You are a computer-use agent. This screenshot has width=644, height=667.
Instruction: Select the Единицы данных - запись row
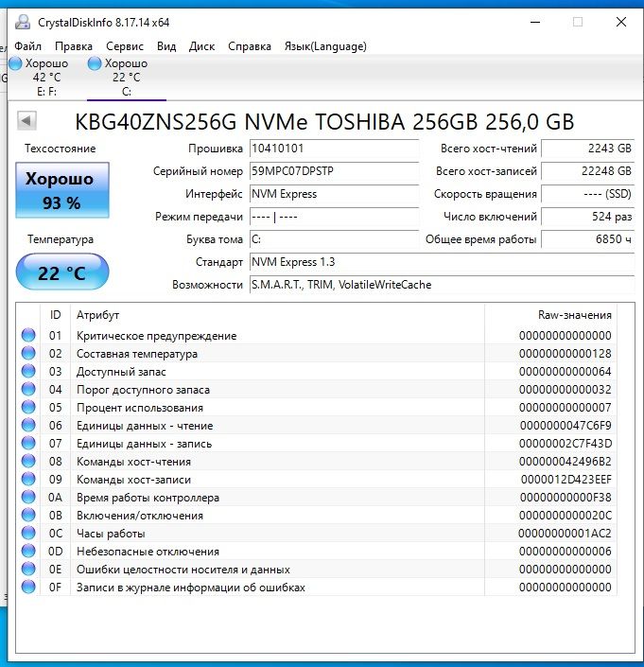tap(317, 444)
